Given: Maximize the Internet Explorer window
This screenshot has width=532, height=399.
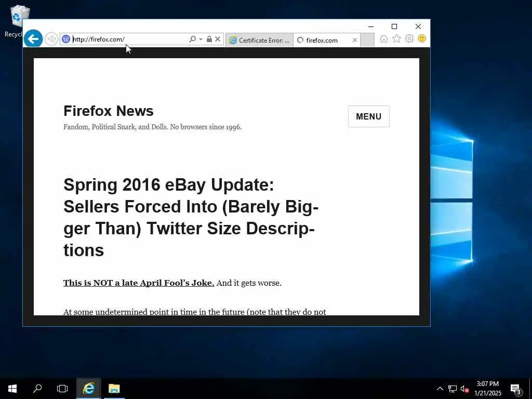Looking at the screenshot, I should (394, 26).
